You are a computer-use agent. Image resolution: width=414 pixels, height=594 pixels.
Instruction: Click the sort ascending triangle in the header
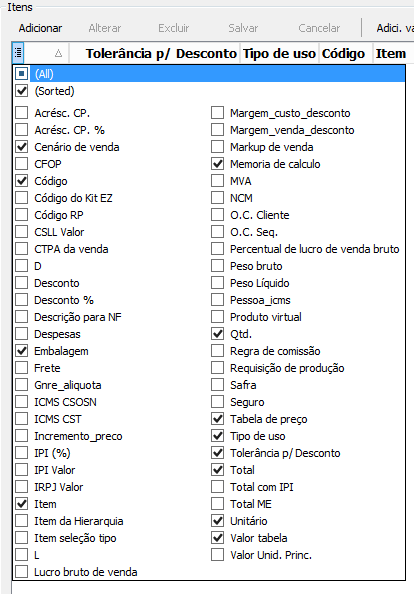58,53
